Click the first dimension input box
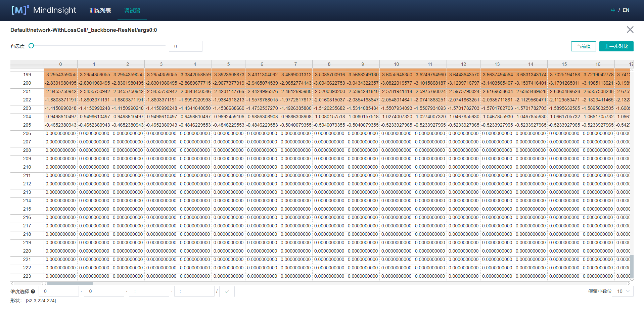 tap(58, 291)
